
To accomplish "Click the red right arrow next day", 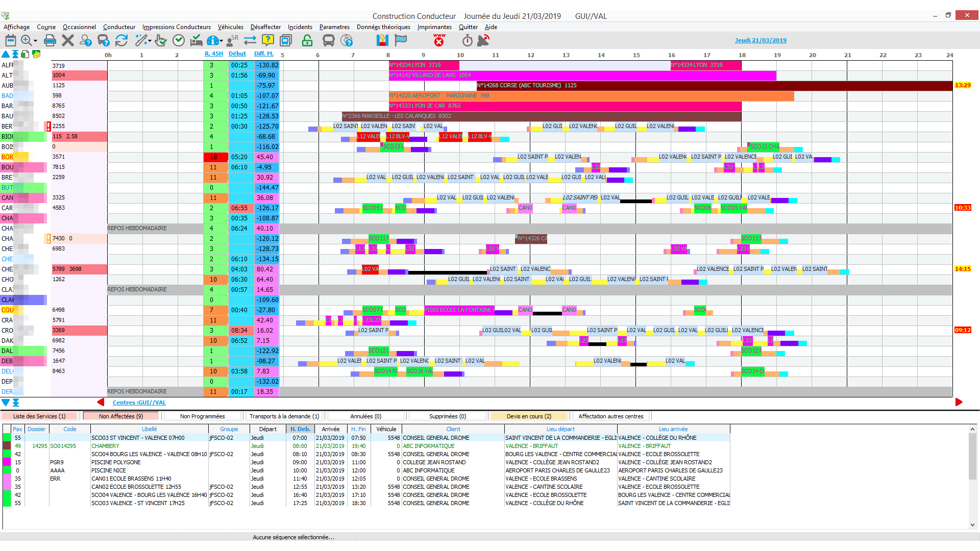I will [959, 402].
